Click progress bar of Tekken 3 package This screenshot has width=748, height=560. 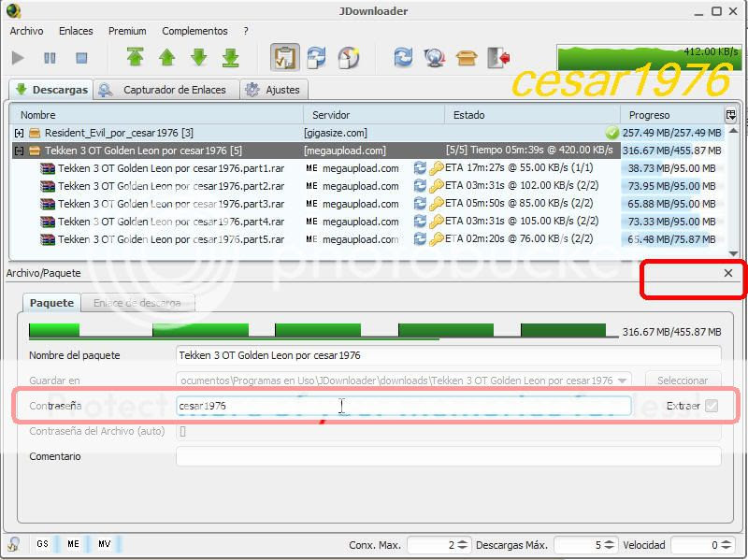[671, 151]
